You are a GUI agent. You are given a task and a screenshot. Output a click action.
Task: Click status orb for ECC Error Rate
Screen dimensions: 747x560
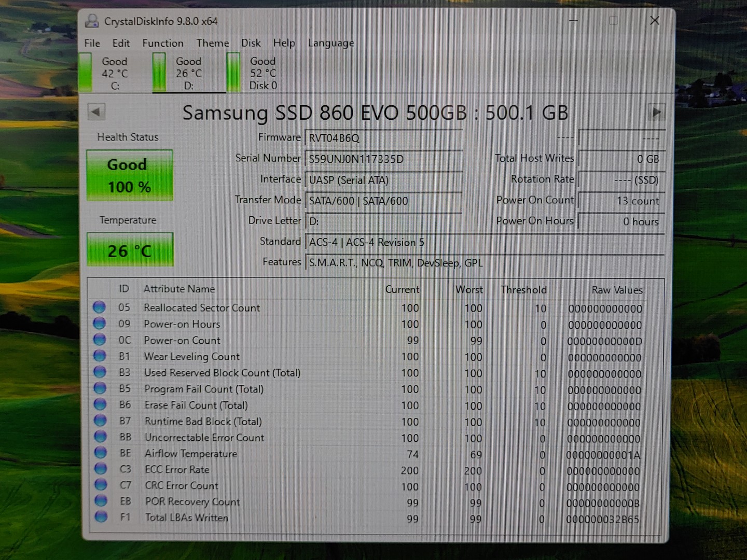pyautogui.click(x=101, y=469)
